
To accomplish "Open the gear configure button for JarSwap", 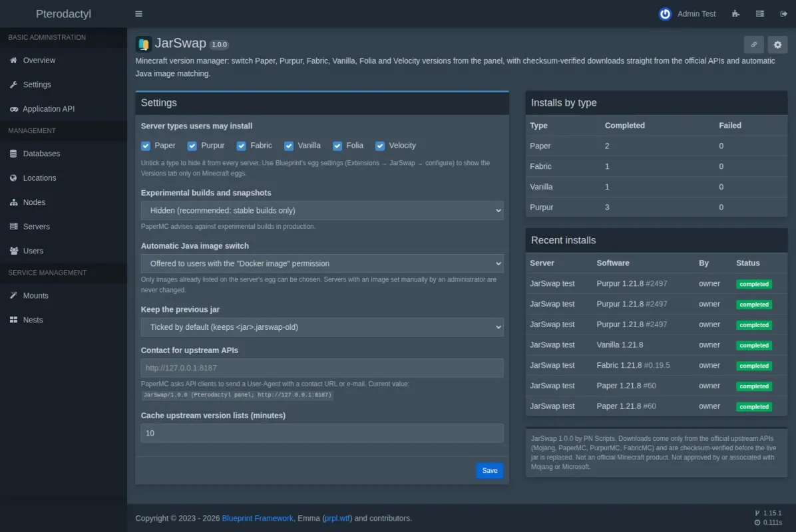I will [777, 45].
